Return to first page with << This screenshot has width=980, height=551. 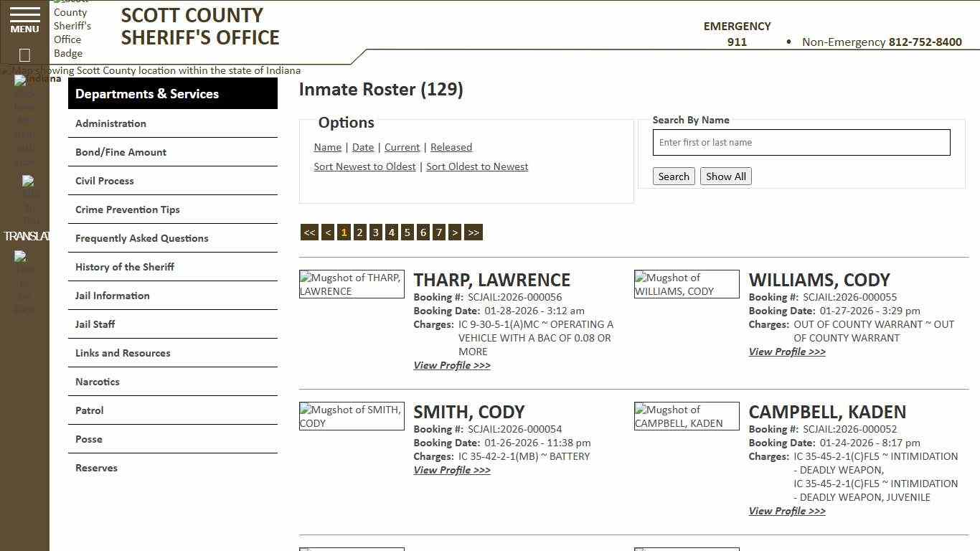coord(309,232)
